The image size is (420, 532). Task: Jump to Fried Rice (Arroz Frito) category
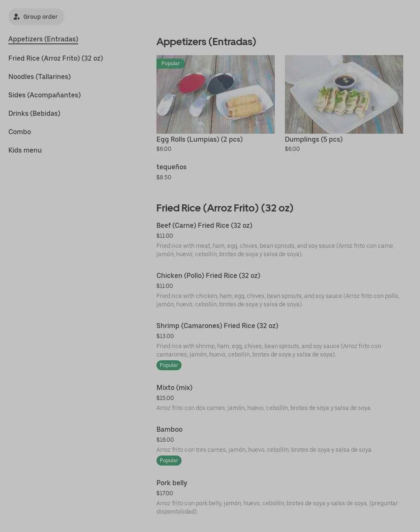[x=56, y=59]
